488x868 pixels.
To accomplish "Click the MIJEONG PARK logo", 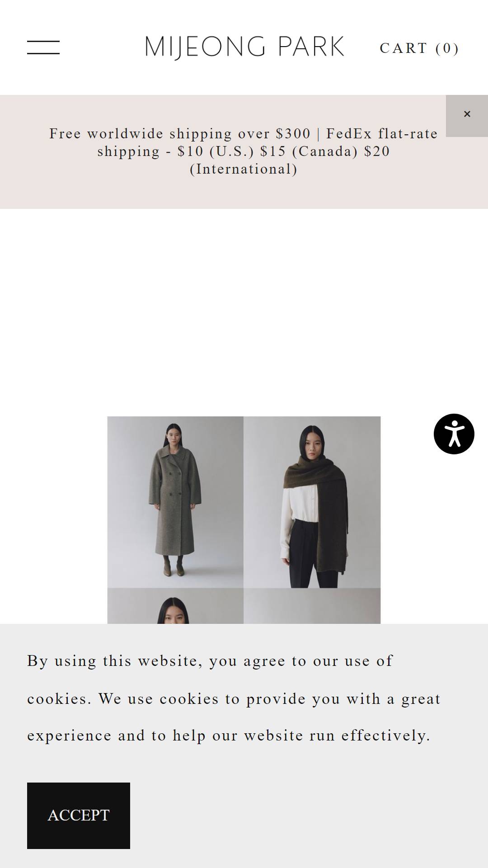I will 244,47.
